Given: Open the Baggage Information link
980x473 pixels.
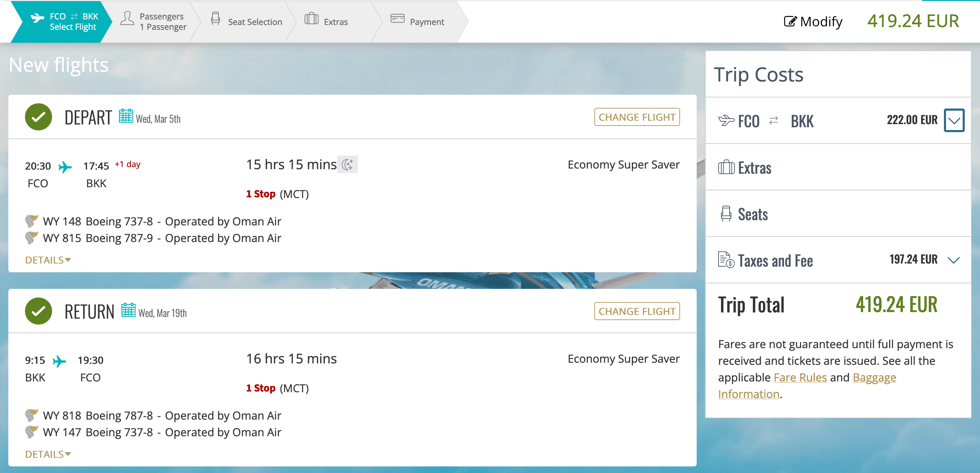Looking at the screenshot, I should (874, 378).
